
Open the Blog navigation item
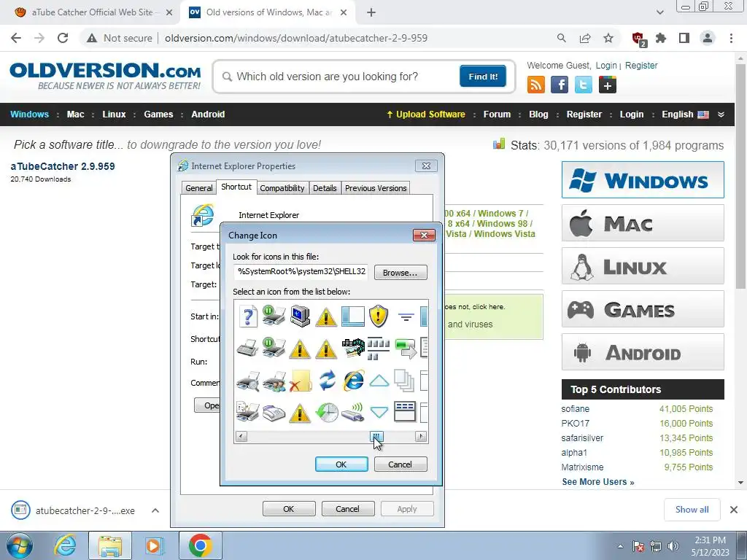tap(538, 114)
